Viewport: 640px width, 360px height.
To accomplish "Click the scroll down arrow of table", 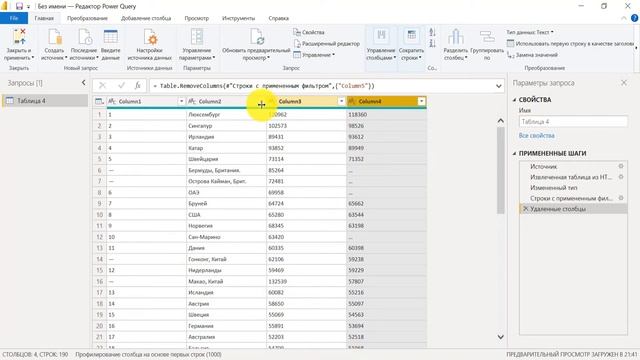I will pyautogui.click(x=501, y=337).
